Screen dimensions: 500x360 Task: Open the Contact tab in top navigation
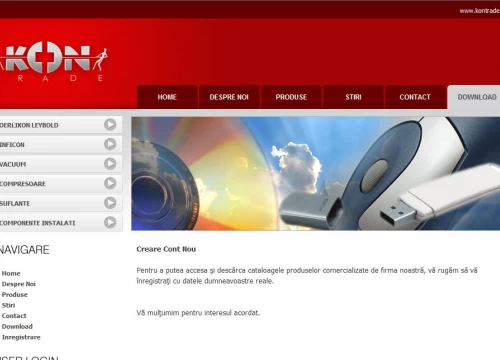coord(415,97)
